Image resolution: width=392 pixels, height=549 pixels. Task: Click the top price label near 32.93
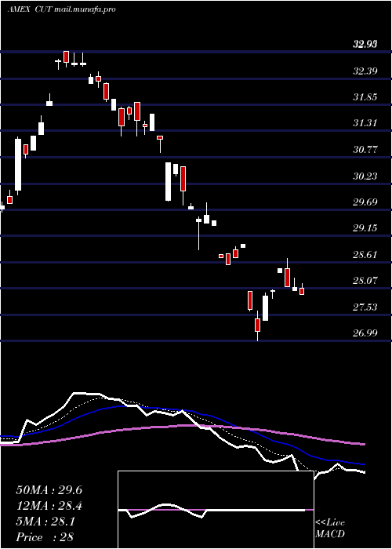tap(365, 44)
